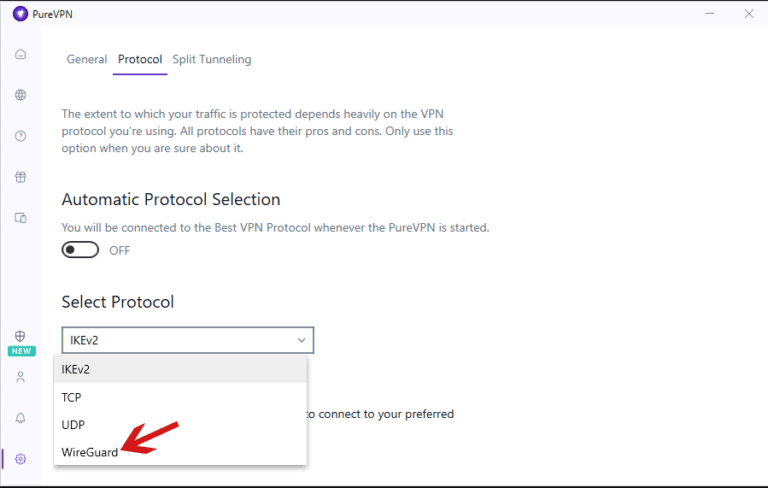The height and width of the screenshot is (488, 768).
Task: Click the PureVPN logo in title bar
Action: coord(20,14)
